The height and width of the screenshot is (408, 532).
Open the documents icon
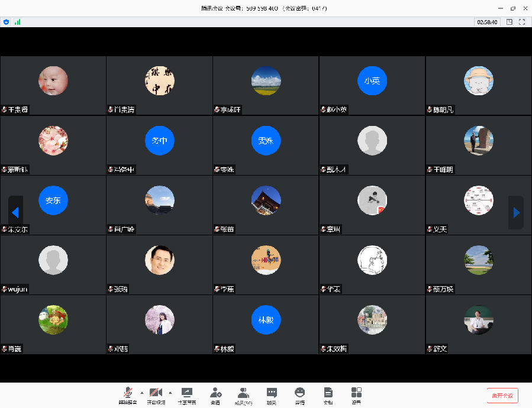tap(328, 394)
